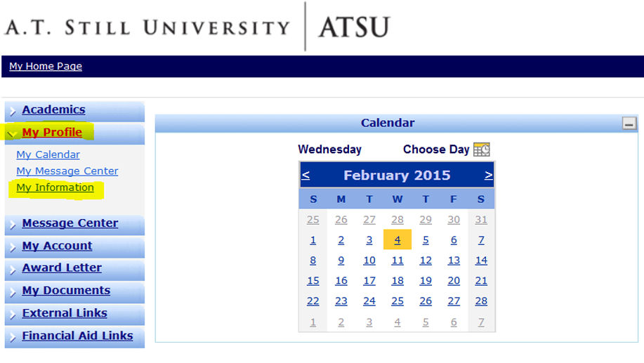Expand the Academics section arrow
Screen dimensions: 644x363
coord(13,111)
